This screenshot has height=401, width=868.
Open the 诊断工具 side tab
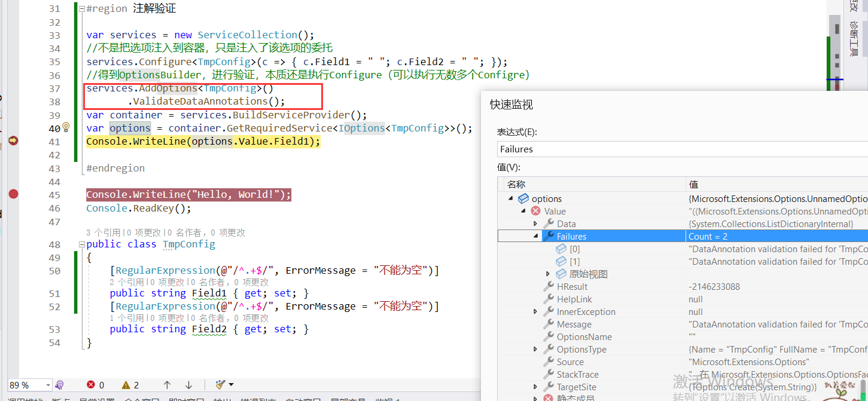coord(854,39)
